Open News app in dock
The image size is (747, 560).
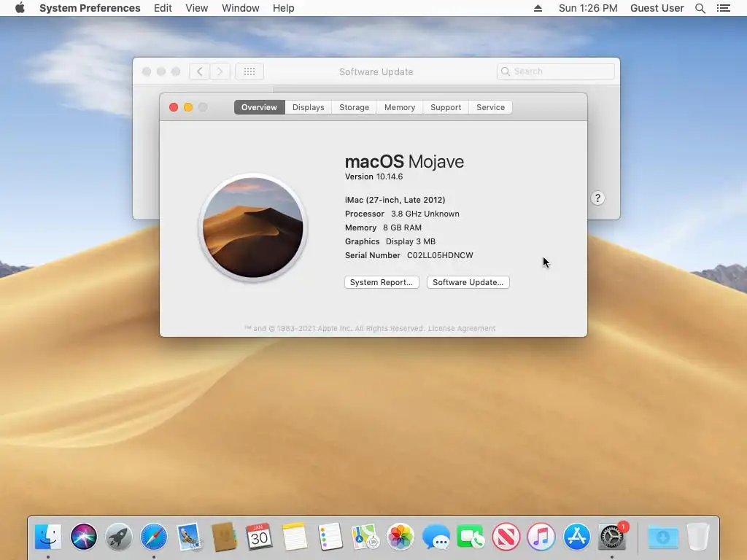(x=506, y=537)
